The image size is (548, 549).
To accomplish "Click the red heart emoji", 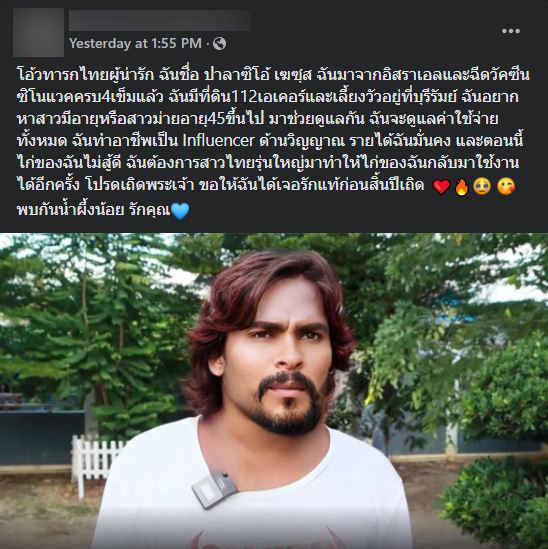I will (x=441, y=187).
